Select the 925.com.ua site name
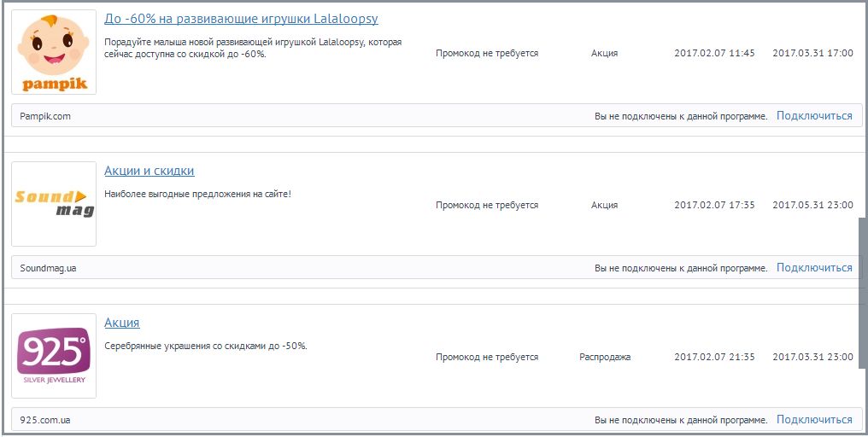The image size is (868, 437). tap(45, 420)
